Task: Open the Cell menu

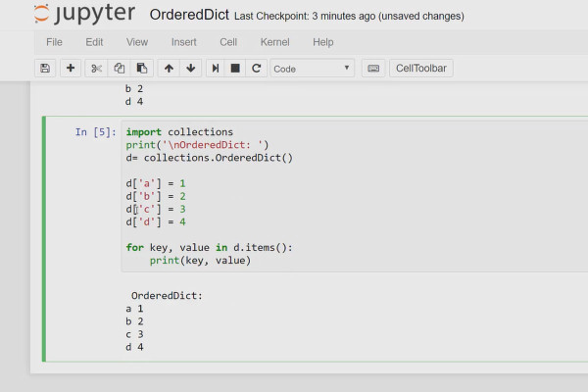Action: [228, 42]
